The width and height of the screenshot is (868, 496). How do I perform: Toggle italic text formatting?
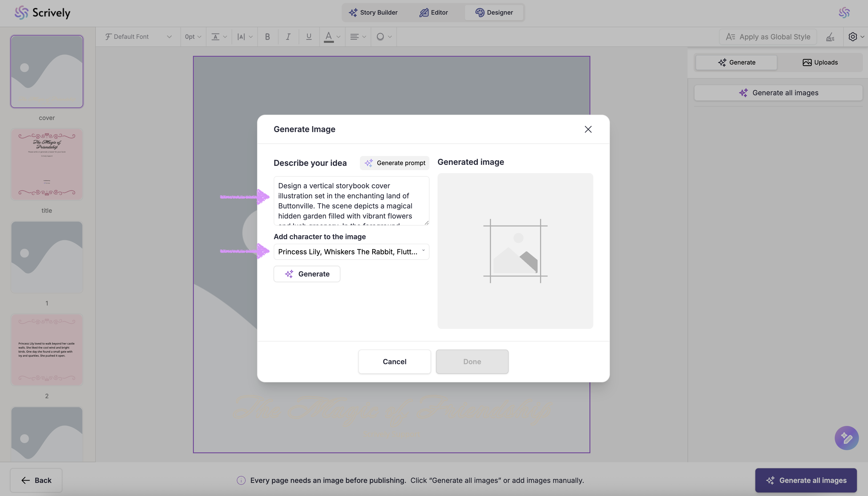tap(288, 37)
